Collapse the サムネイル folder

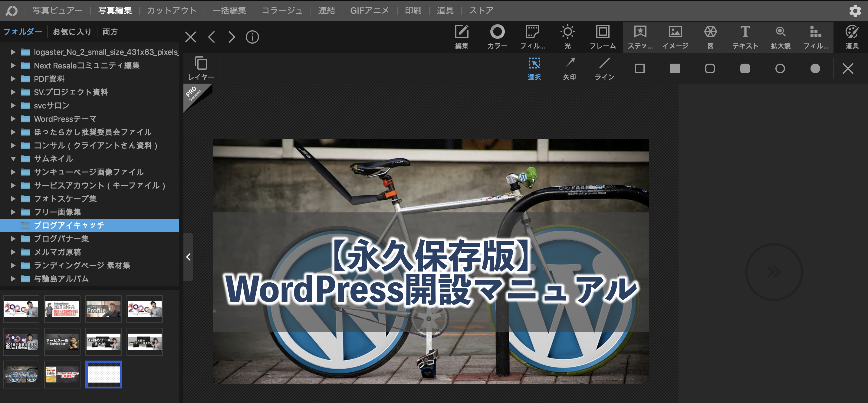pos(13,158)
